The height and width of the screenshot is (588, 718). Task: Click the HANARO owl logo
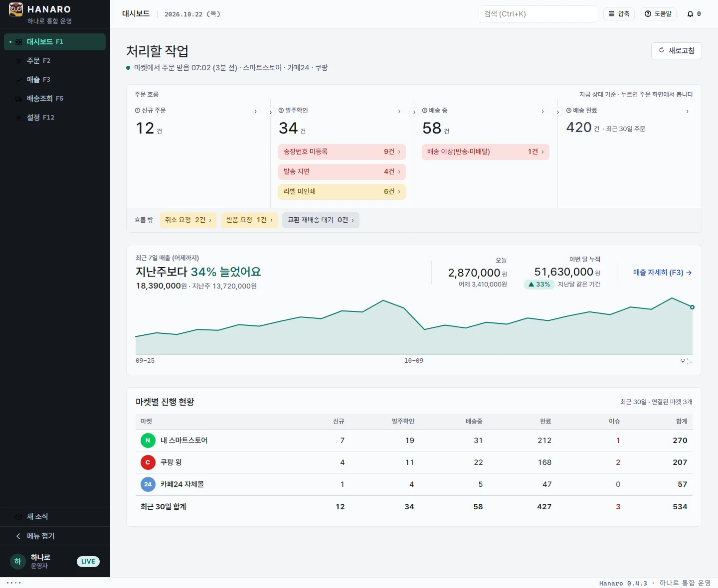tap(16, 9)
